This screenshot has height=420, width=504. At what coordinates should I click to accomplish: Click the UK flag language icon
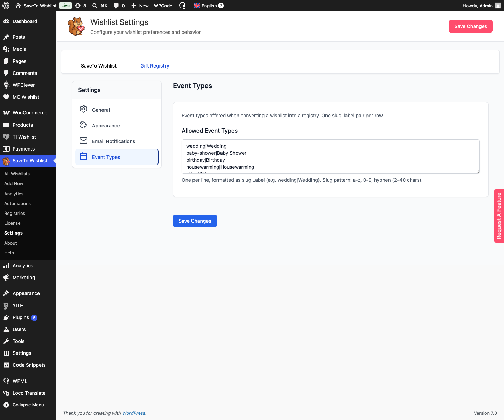click(197, 6)
